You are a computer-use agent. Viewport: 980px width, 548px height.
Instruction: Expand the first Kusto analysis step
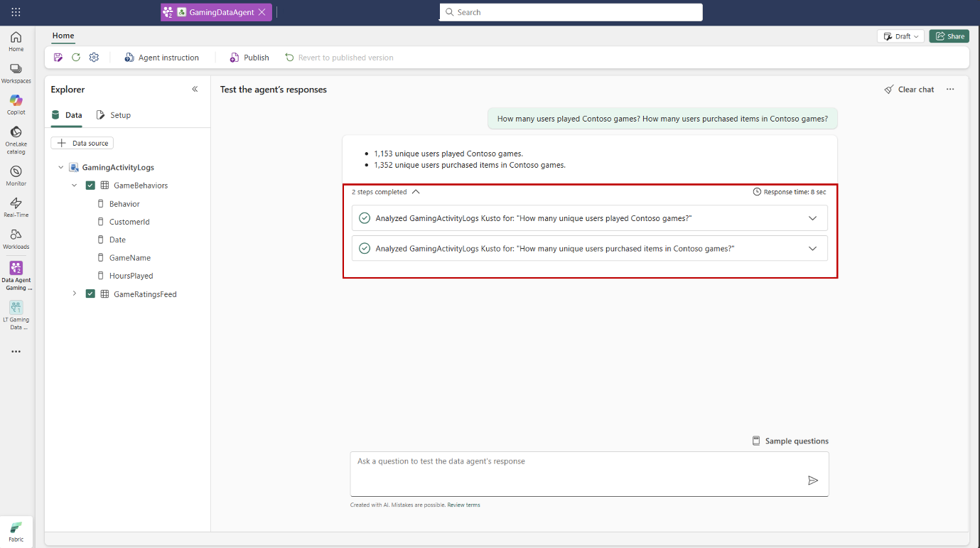click(x=812, y=217)
